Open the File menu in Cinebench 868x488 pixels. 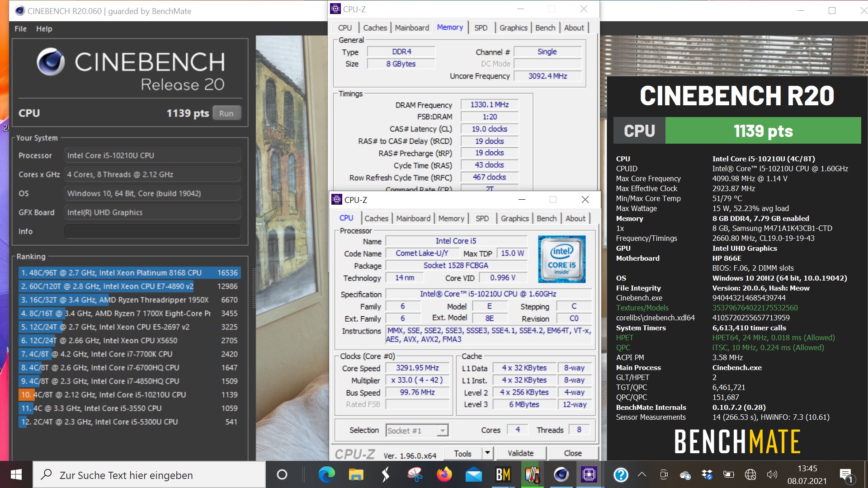20,28
